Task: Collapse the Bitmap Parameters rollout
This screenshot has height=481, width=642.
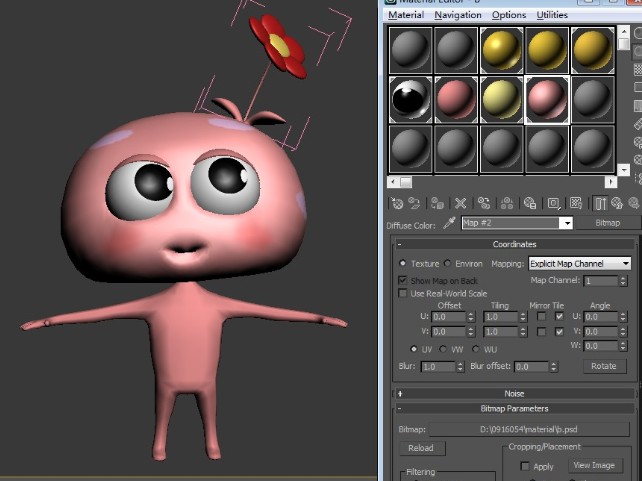Action: pos(514,409)
